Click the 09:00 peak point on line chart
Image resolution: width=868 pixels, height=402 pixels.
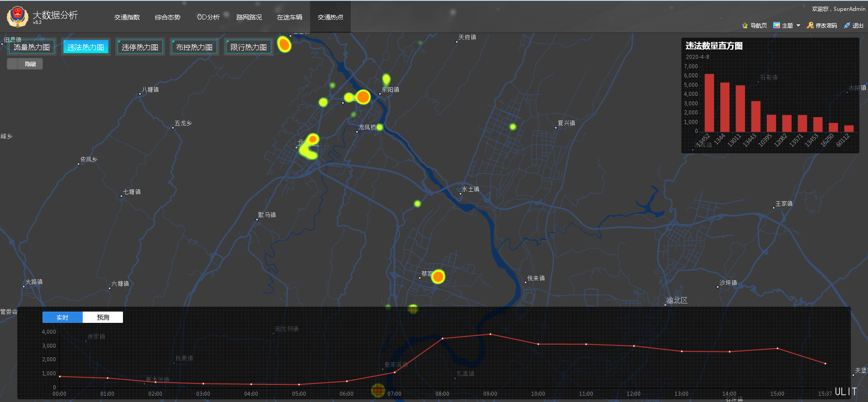(491, 334)
